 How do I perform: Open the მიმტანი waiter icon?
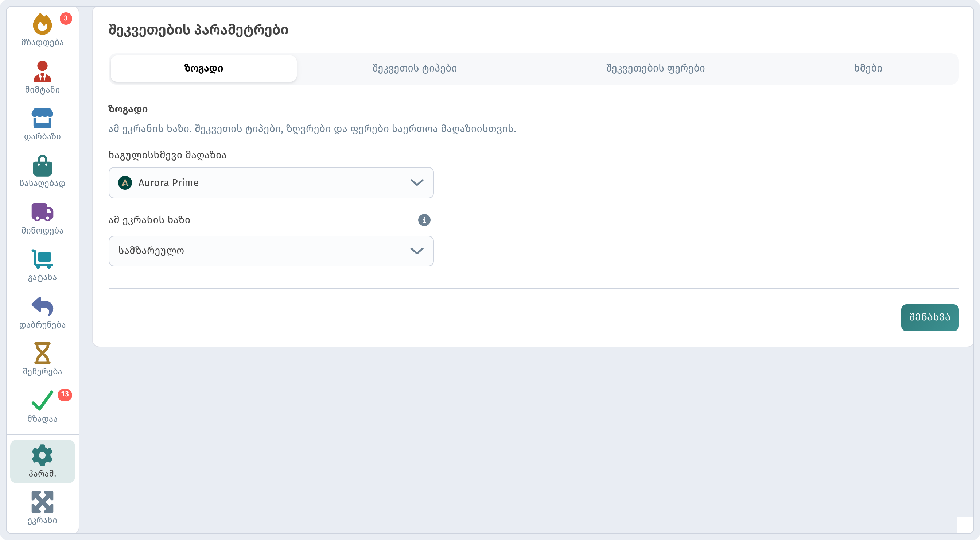point(42,72)
